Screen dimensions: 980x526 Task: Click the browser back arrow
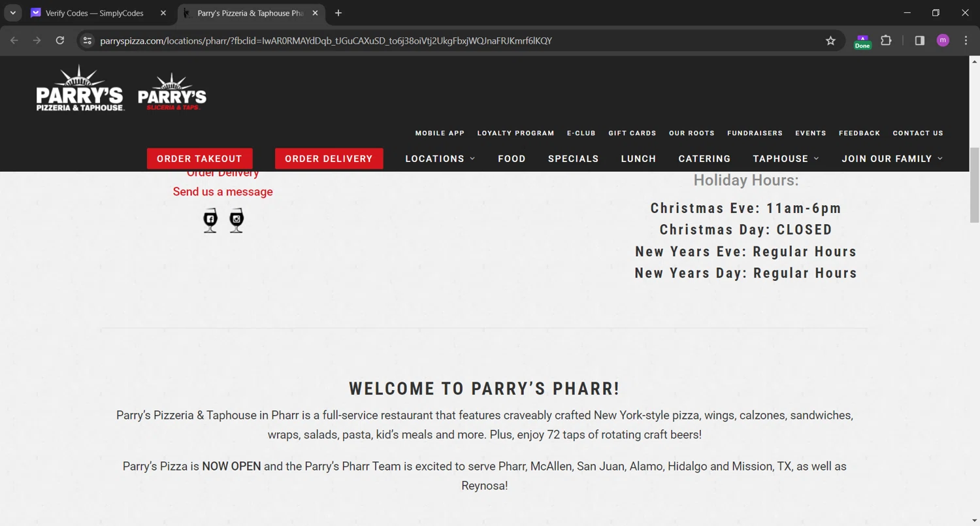14,41
